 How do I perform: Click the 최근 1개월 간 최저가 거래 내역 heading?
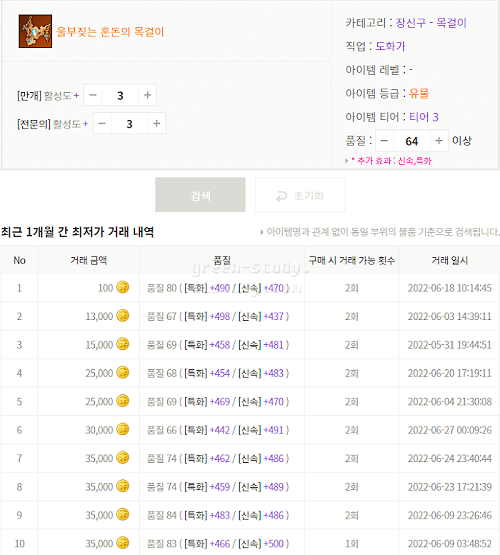tap(77, 232)
